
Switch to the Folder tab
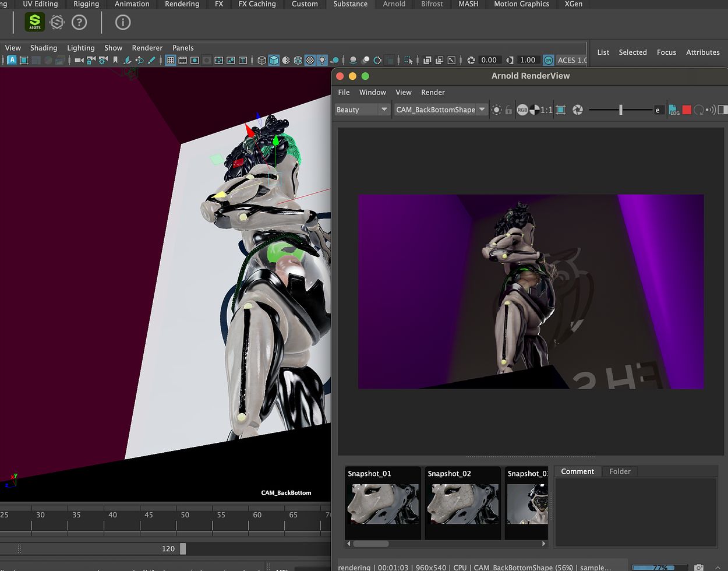pyautogui.click(x=620, y=471)
